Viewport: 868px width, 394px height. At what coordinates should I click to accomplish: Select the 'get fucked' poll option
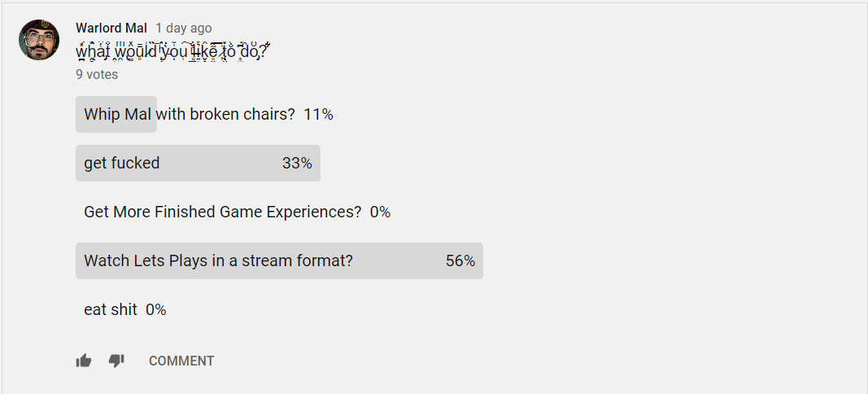(198, 163)
